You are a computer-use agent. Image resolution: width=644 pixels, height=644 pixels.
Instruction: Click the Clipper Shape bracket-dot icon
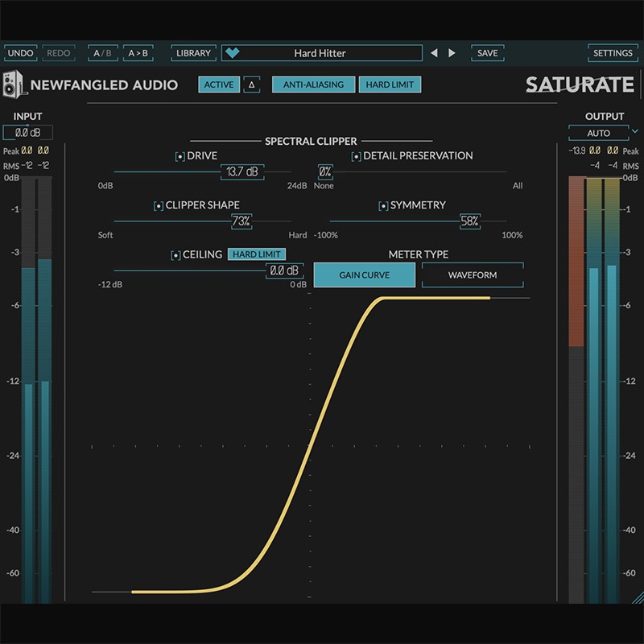[x=158, y=206]
